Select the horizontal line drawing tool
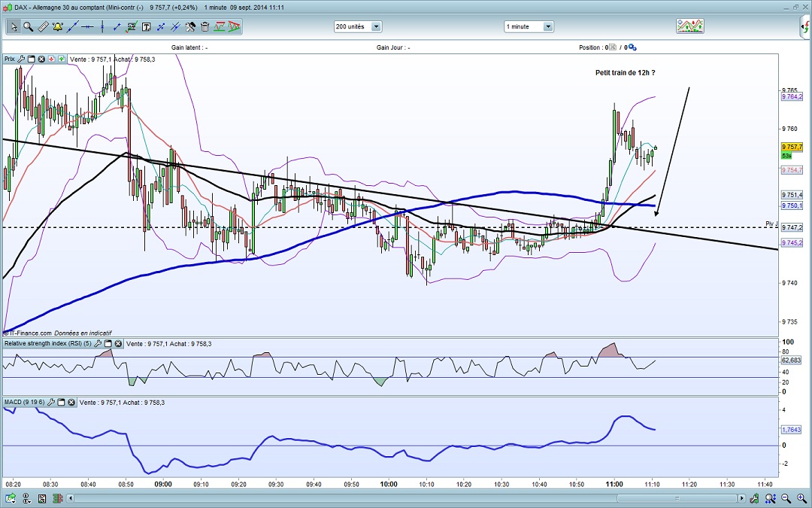 coord(87,26)
